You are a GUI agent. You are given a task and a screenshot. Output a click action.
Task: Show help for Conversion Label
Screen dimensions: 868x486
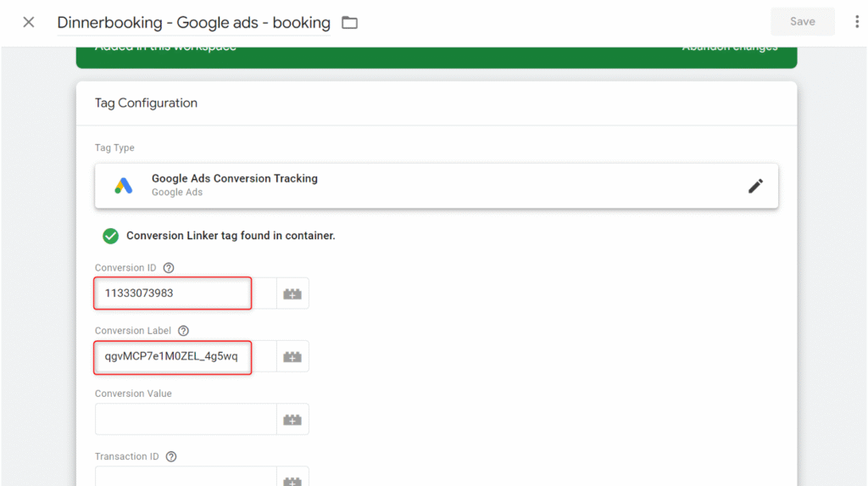click(183, 331)
